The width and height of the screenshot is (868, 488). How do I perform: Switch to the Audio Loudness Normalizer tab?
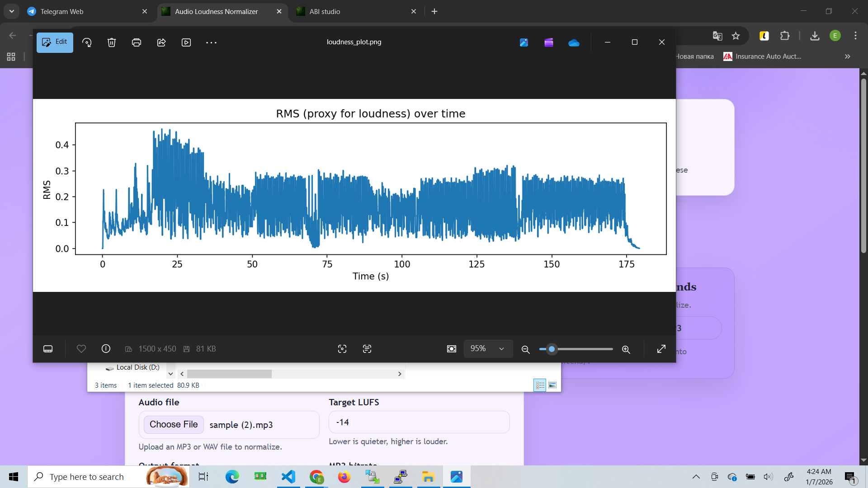216,11
